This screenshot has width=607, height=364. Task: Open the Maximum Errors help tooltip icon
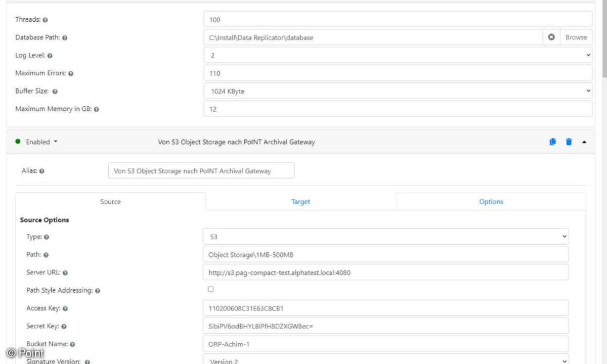click(x=71, y=73)
